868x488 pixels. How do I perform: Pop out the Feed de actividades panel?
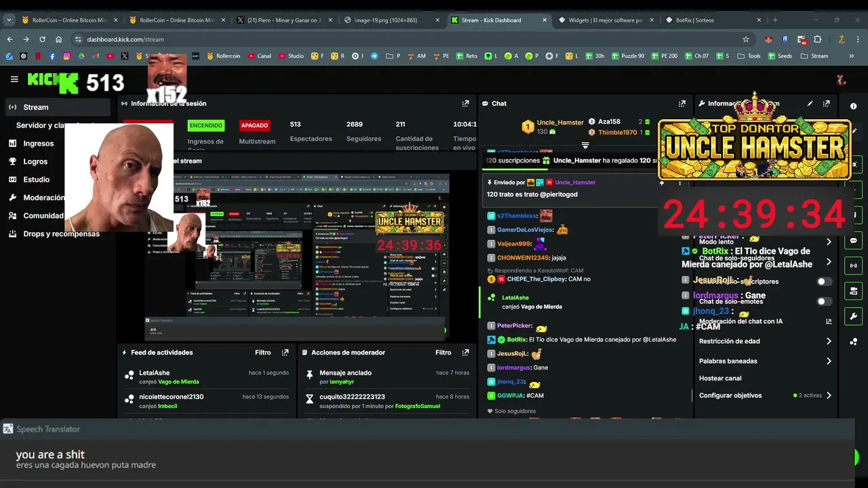285,352
